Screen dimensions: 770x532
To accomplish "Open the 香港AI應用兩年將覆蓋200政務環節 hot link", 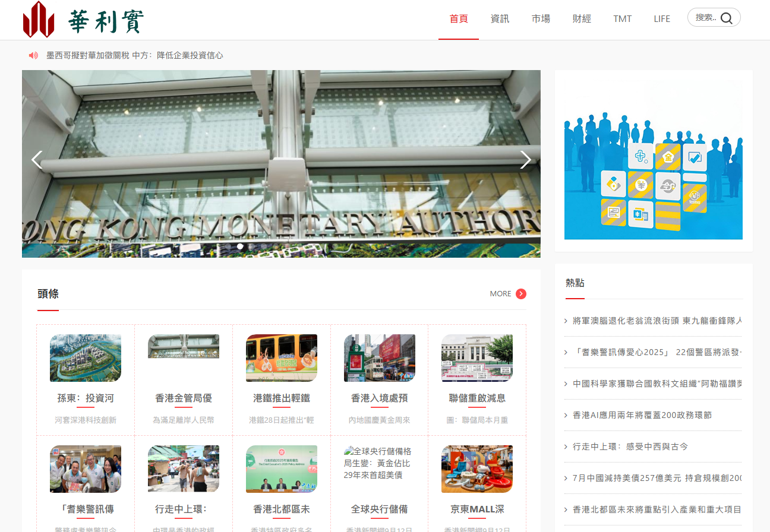I will [642, 415].
